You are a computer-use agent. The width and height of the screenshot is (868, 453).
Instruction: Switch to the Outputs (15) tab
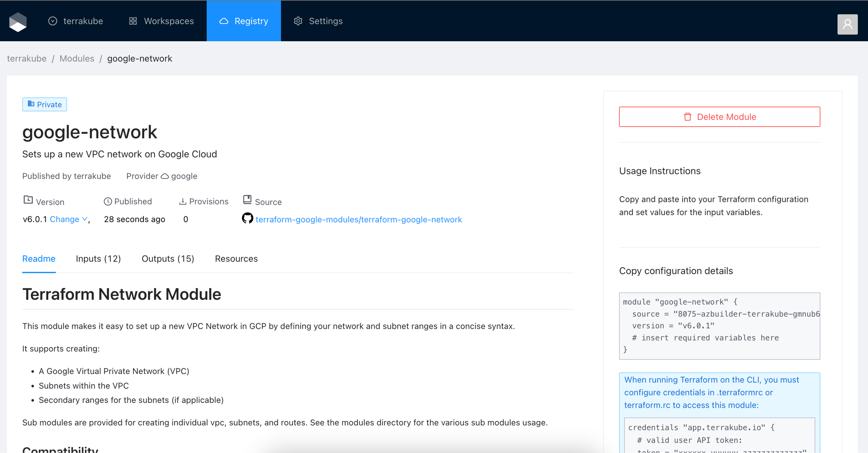pos(168,259)
